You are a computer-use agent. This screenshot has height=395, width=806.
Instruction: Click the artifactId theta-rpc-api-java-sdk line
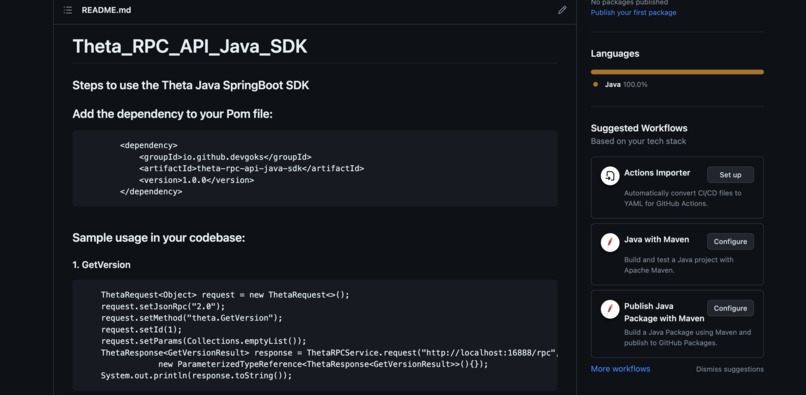(251, 168)
